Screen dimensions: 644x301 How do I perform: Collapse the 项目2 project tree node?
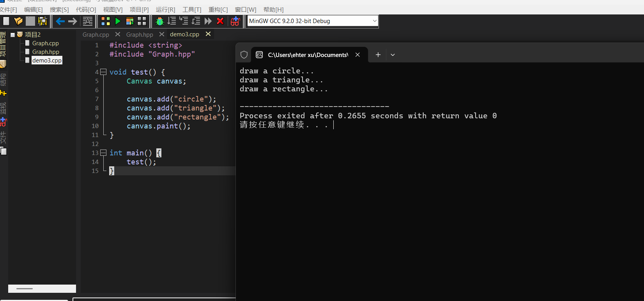(12, 35)
